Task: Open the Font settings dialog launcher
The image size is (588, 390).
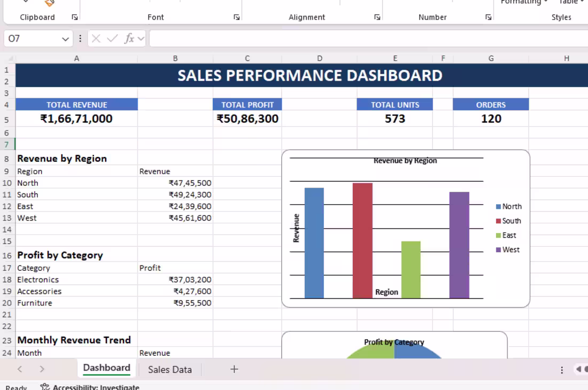Action: pyautogui.click(x=237, y=17)
